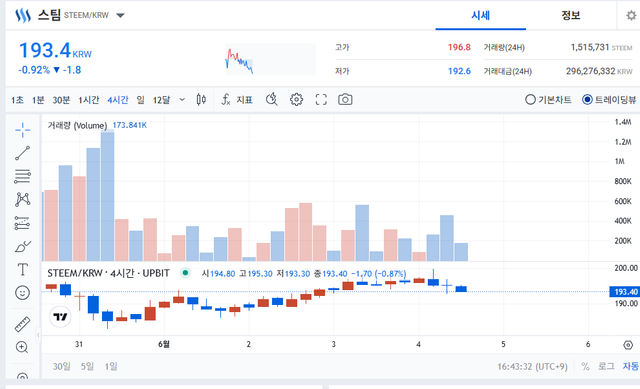Click the green market status dot
The image size is (640, 389).
[185, 273]
